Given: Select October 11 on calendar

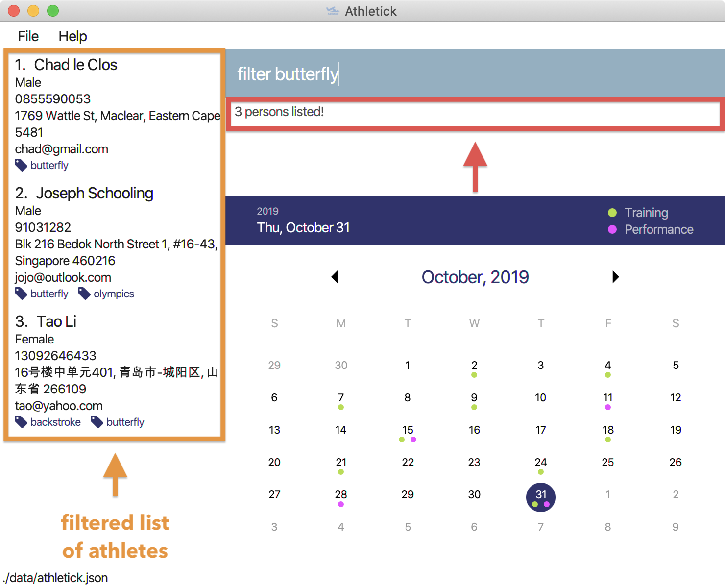Looking at the screenshot, I should click(x=608, y=398).
